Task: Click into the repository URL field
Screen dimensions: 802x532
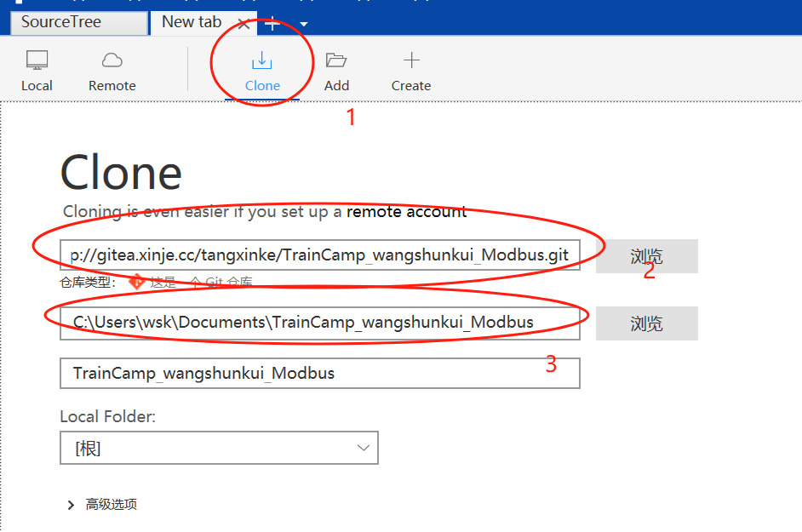Action: (x=319, y=255)
